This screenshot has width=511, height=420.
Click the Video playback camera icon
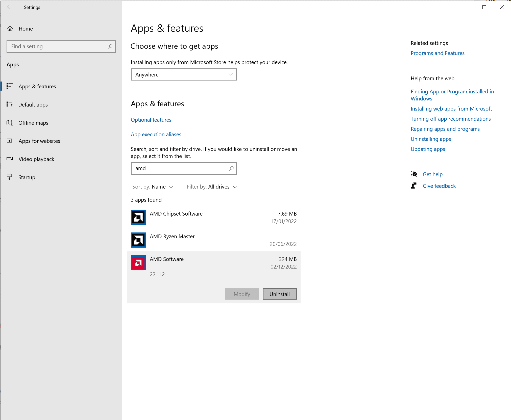(10, 159)
